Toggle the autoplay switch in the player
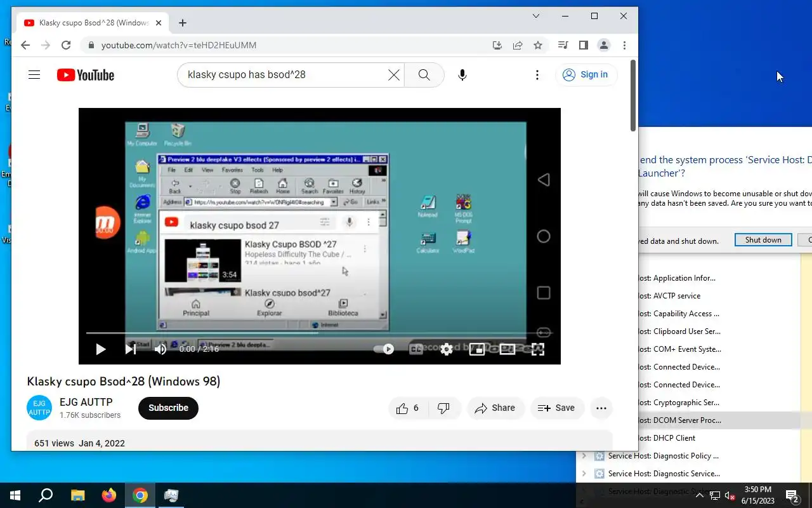 coord(384,349)
